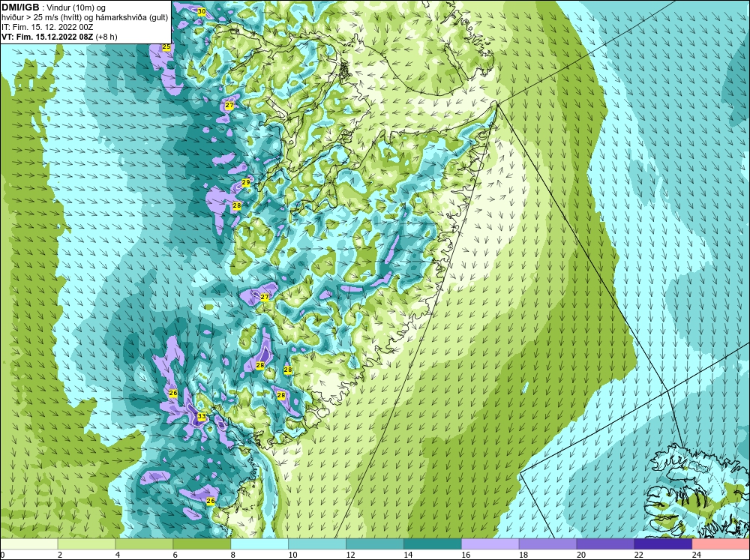Select the line "hviður > 25 m/s (hvítt) og hámarkshviða (gult)"
The image size is (750, 560).
point(85,17)
